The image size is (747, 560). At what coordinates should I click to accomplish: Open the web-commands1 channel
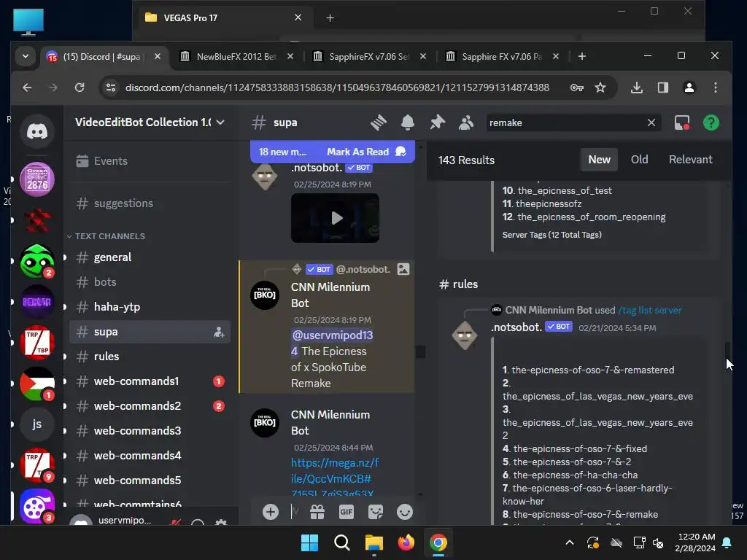tap(150, 381)
